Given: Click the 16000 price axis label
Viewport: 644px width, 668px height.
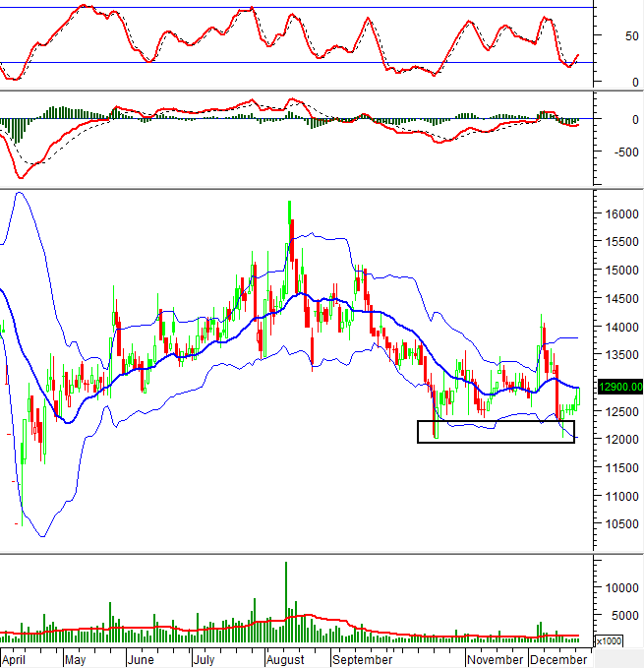Looking at the screenshot, I should [619, 213].
